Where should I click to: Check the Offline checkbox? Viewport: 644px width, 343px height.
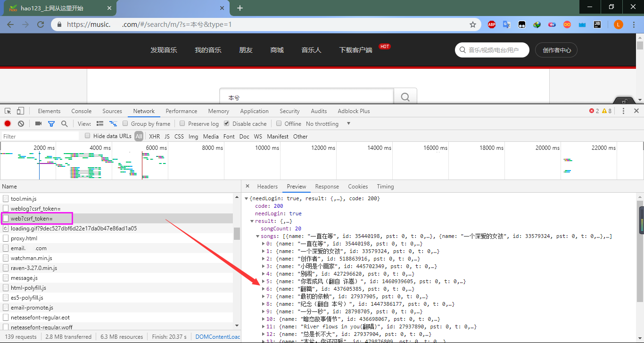pos(279,123)
